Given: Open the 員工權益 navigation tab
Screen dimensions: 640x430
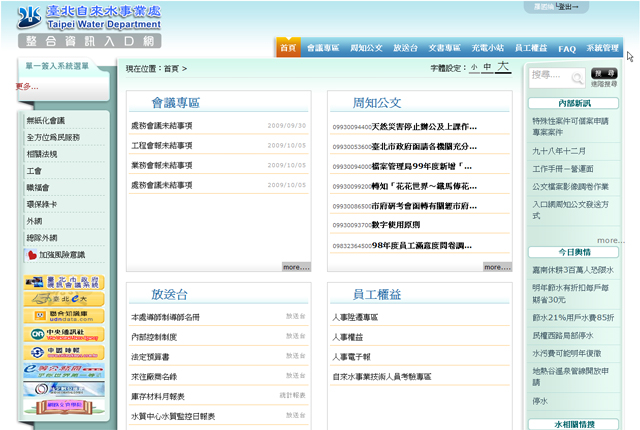Looking at the screenshot, I should pyautogui.click(x=531, y=48).
